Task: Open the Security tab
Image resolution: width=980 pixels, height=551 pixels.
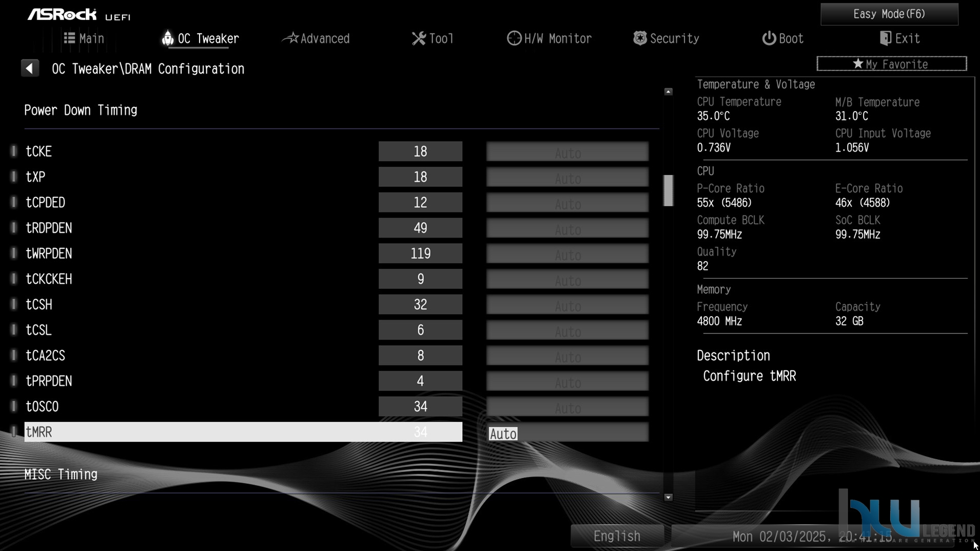Action: point(666,38)
